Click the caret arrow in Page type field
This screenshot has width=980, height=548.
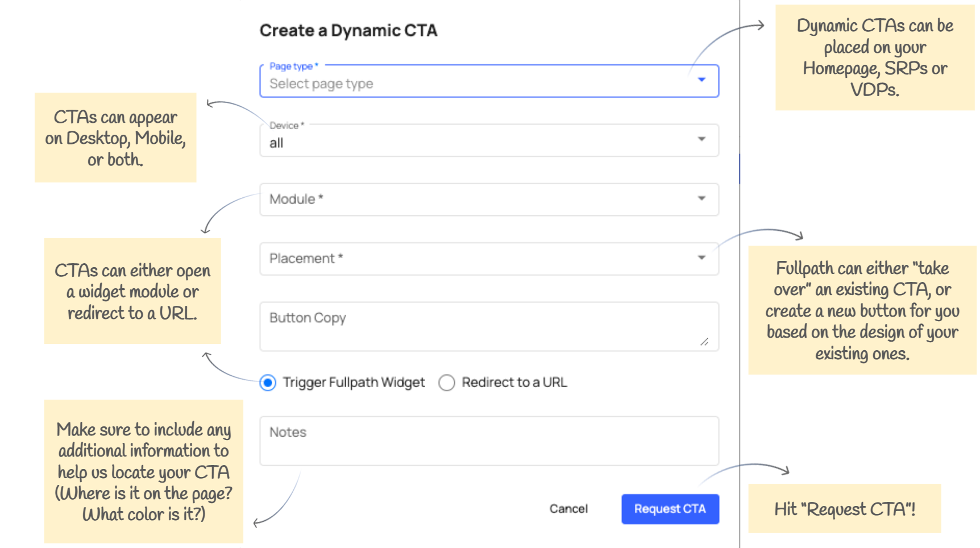(x=701, y=80)
